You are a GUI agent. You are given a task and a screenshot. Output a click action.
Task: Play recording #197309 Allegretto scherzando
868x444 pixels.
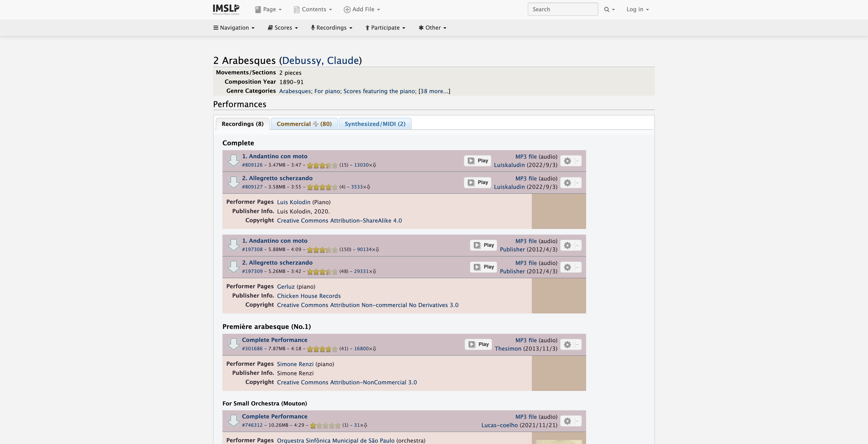coord(484,267)
